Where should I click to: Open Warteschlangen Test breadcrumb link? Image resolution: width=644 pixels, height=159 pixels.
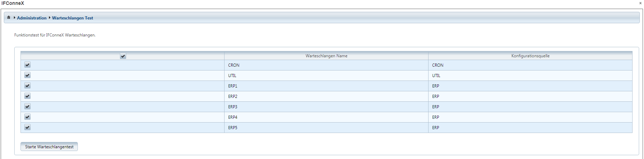[72, 18]
